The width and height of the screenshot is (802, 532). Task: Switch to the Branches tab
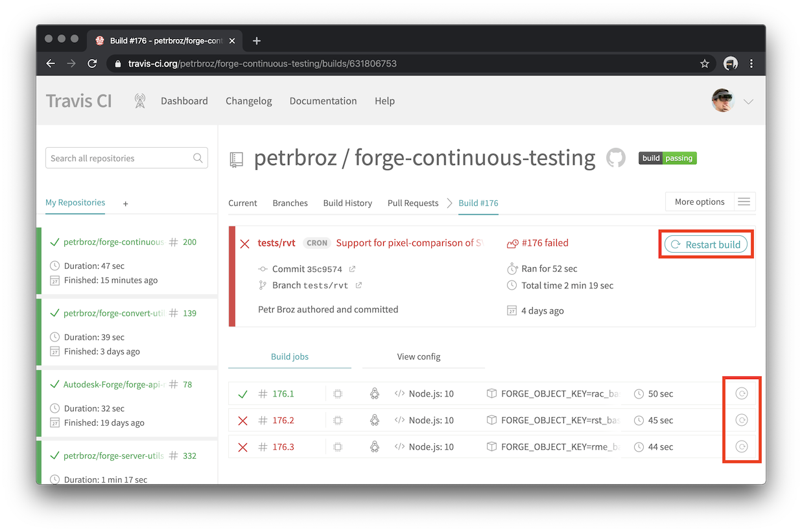[290, 203]
